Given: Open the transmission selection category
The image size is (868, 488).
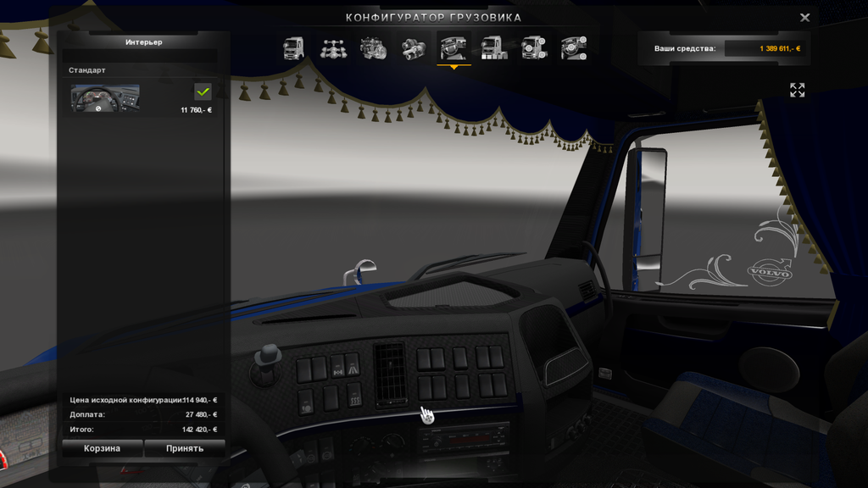Looking at the screenshot, I should [x=414, y=48].
